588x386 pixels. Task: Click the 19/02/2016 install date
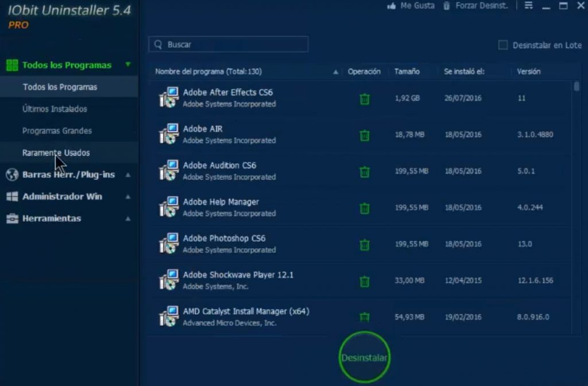(463, 317)
